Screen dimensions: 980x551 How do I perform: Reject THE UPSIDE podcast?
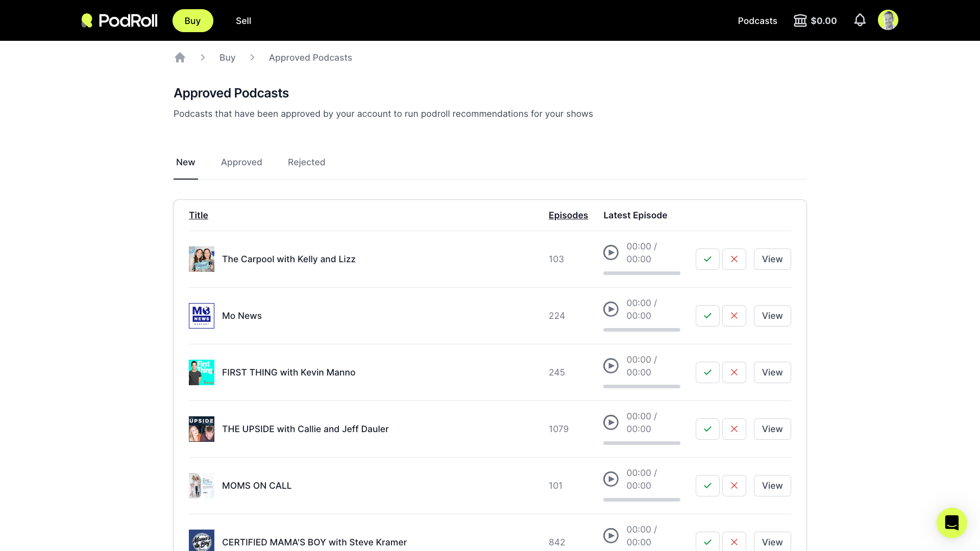(x=734, y=429)
